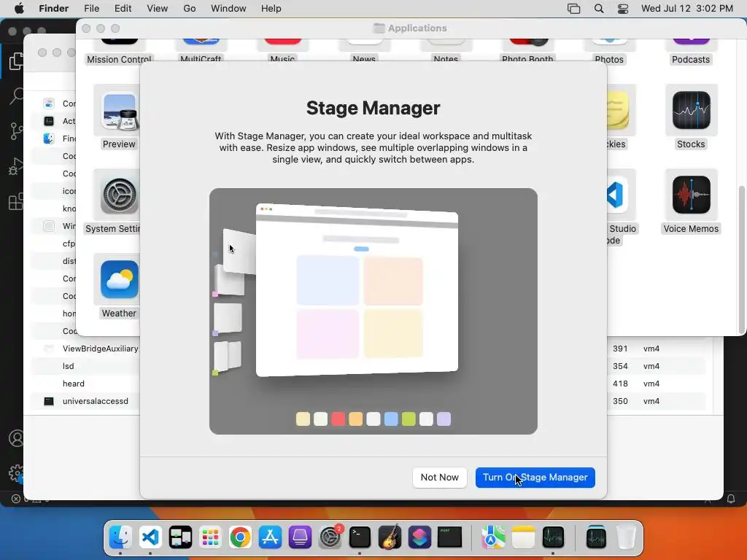Screen dimensions: 747x560
Task: Open Notes from the Dock
Action: point(523,537)
